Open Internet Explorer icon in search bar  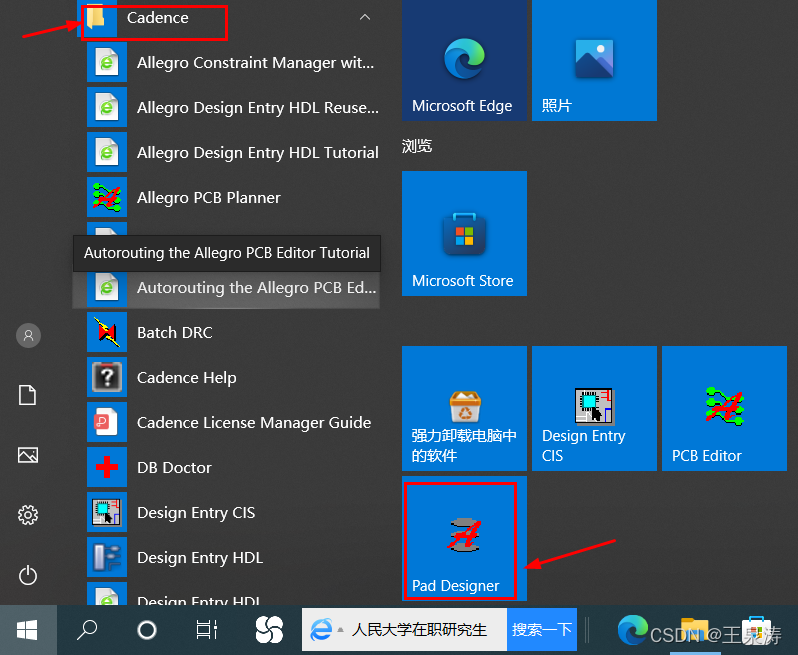point(321,630)
